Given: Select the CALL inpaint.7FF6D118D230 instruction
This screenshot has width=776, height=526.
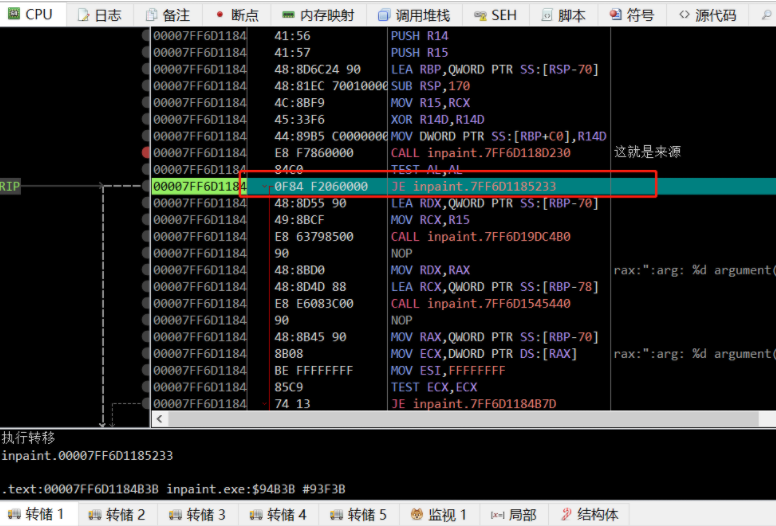Looking at the screenshot, I should (481, 153).
